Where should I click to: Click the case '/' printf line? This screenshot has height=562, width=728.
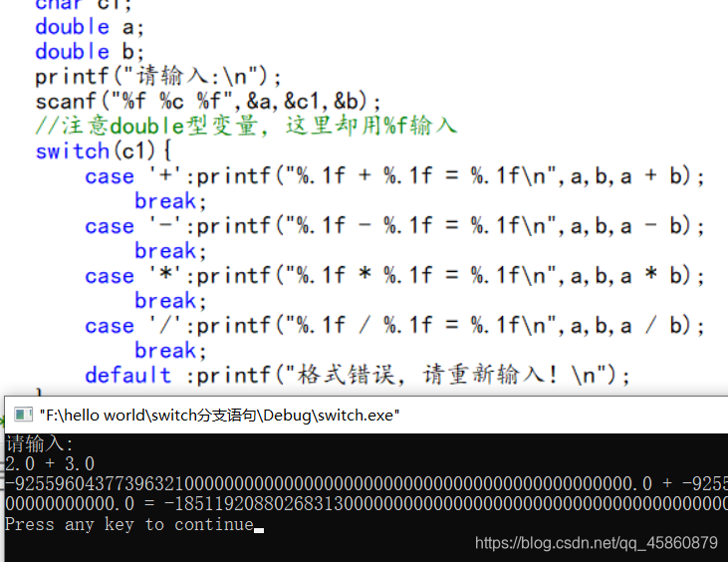pos(394,326)
